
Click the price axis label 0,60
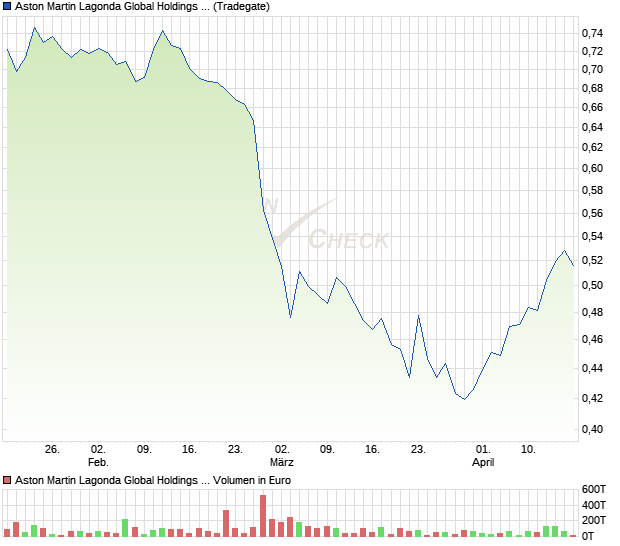[592, 168]
